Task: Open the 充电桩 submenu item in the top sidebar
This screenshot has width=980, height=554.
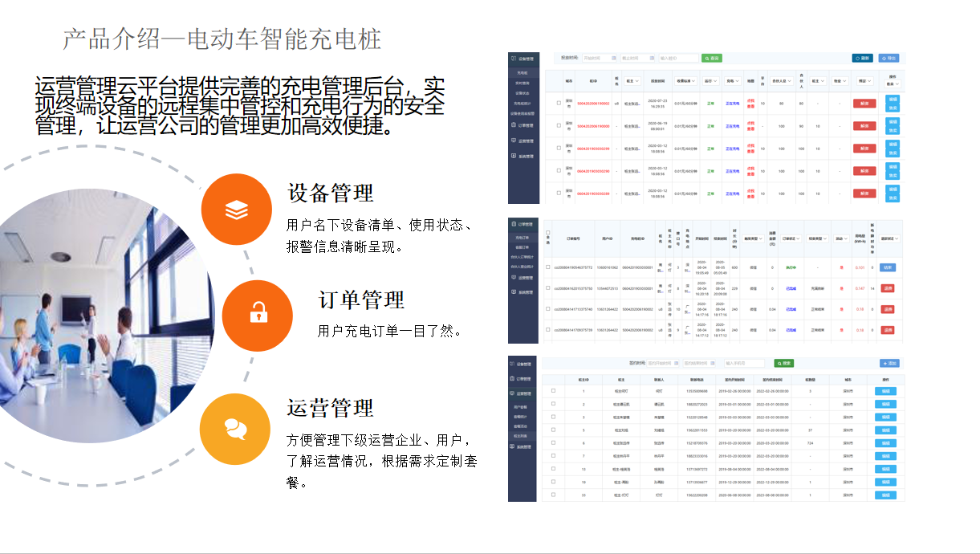Action: (523, 73)
